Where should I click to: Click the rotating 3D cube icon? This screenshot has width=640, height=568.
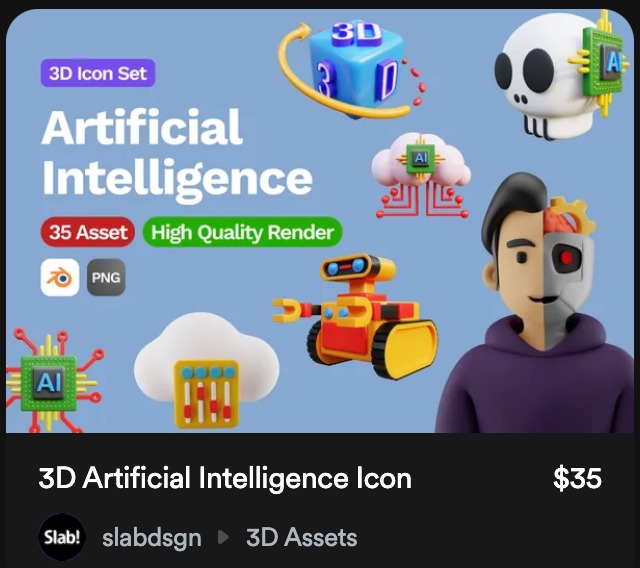pos(353,69)
